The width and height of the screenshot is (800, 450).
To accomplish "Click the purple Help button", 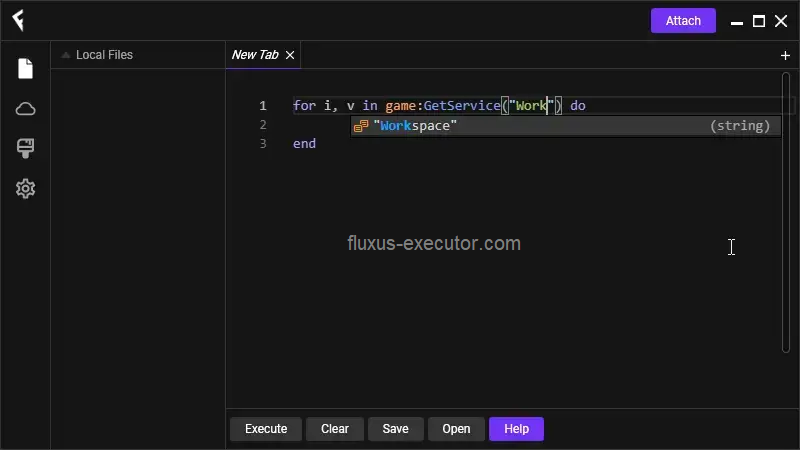I will tap(516, 429).
